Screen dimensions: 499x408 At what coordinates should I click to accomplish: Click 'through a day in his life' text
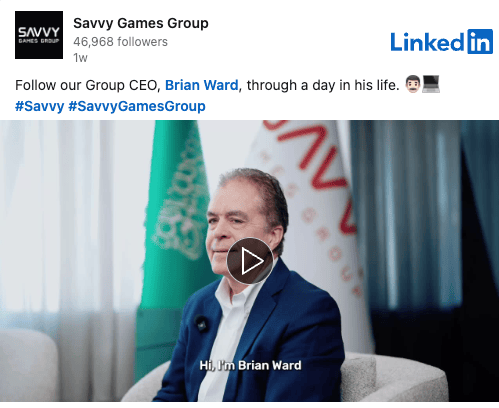[x=323, y=85]
